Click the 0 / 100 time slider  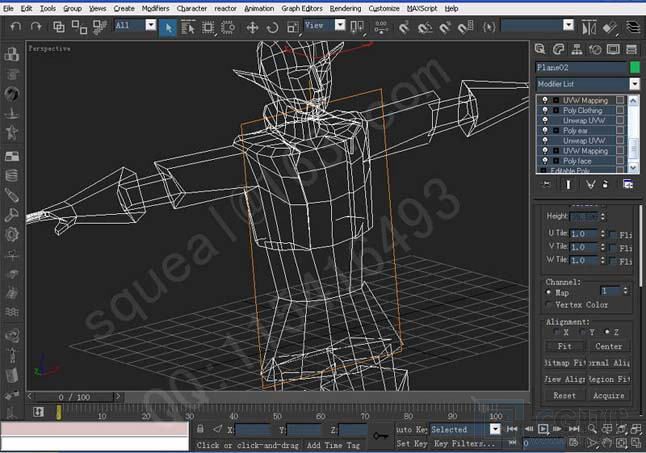[x=74, y=397]
